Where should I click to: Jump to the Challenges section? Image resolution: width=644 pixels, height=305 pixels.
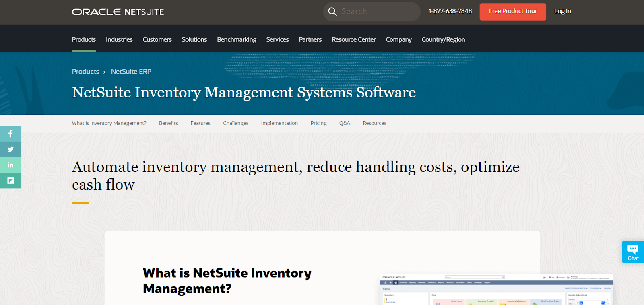[x=236, y=123]
